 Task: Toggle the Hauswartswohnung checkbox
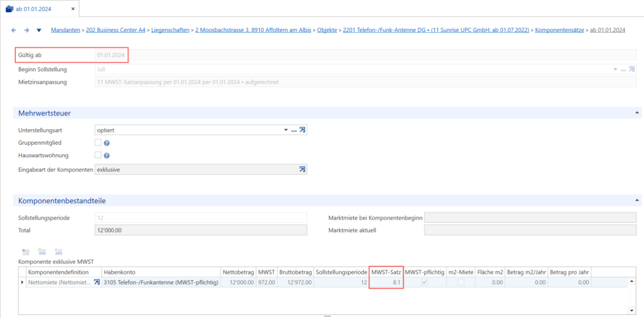[x=98, y=155]
